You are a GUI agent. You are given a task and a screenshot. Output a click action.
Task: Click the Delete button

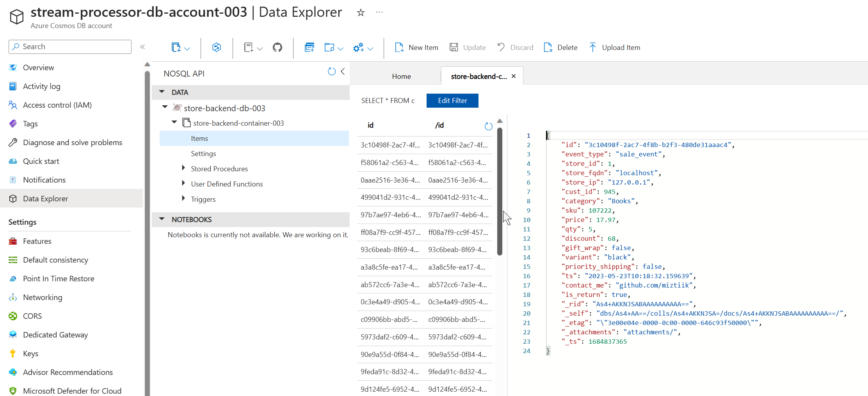click(560, 48)
